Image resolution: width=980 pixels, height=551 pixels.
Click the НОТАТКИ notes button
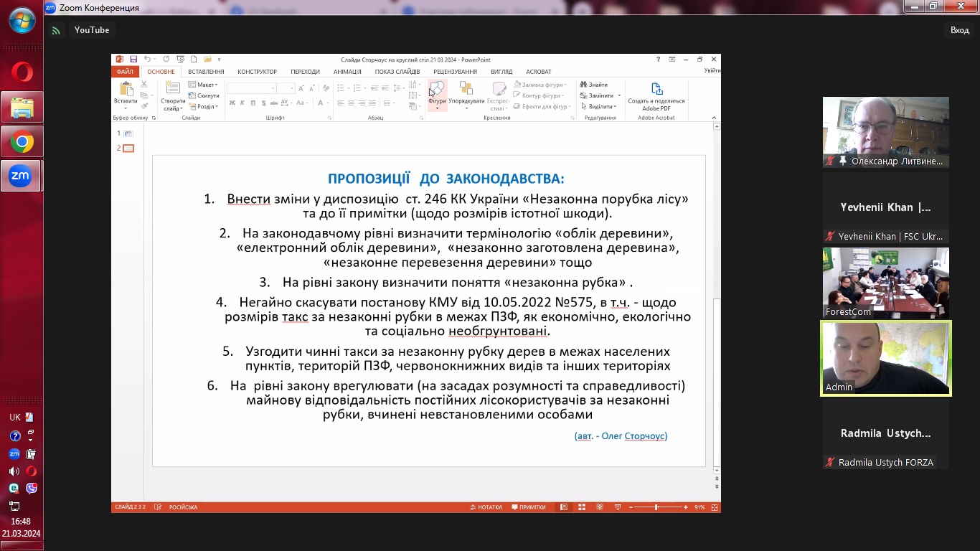pyautogui.click(x=486, y=507)
